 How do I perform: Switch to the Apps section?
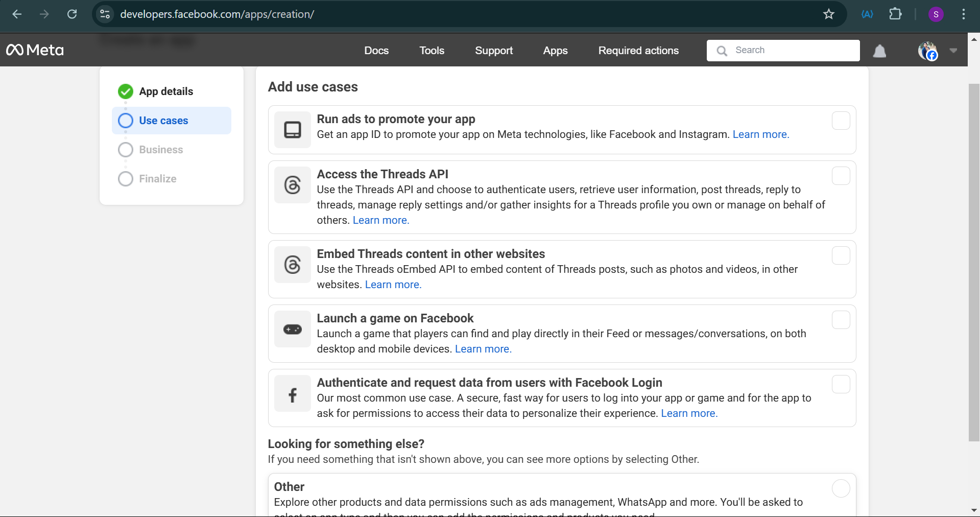pyautogui.click(x=555, y=51)
